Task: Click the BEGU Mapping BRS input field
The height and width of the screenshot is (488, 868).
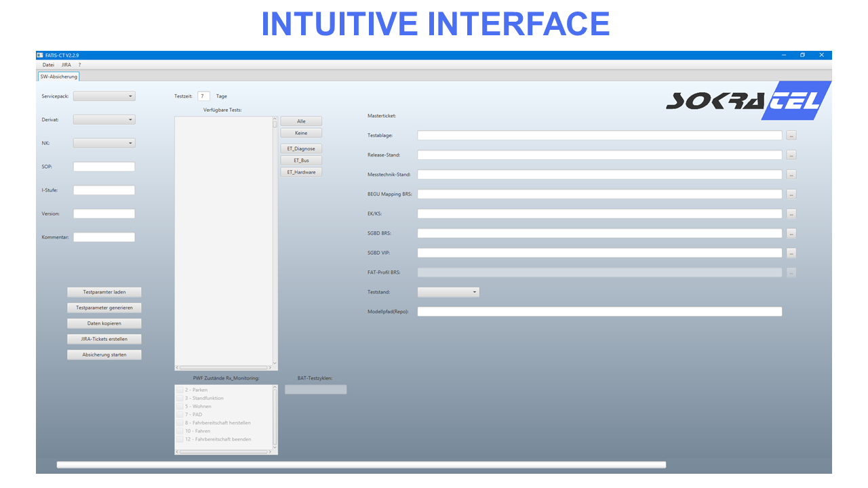Action: point(599,194)
